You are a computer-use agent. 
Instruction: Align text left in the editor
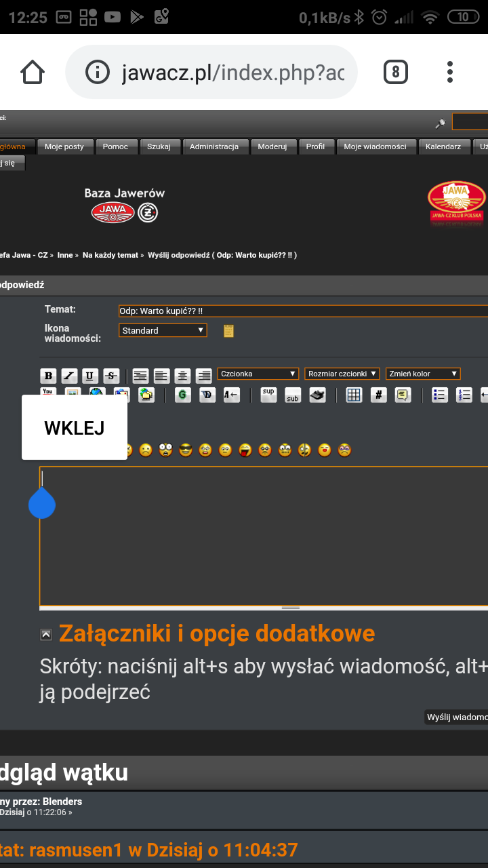(x=161, y=376)
